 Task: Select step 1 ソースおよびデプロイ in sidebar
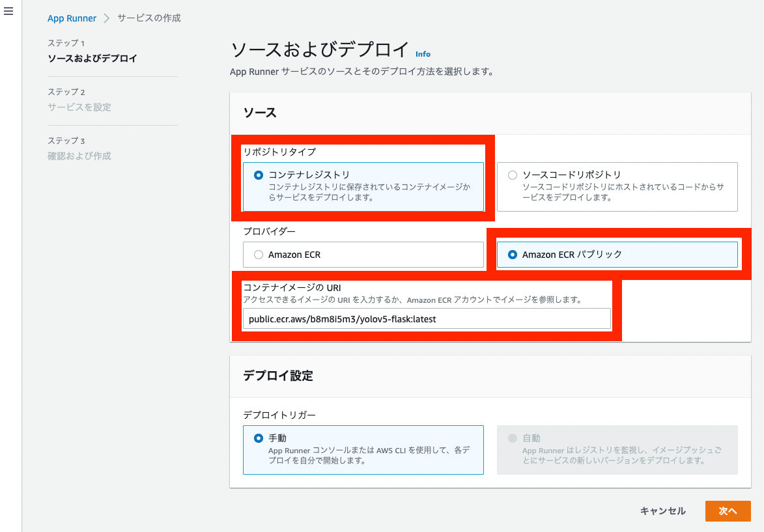point(92,59)
